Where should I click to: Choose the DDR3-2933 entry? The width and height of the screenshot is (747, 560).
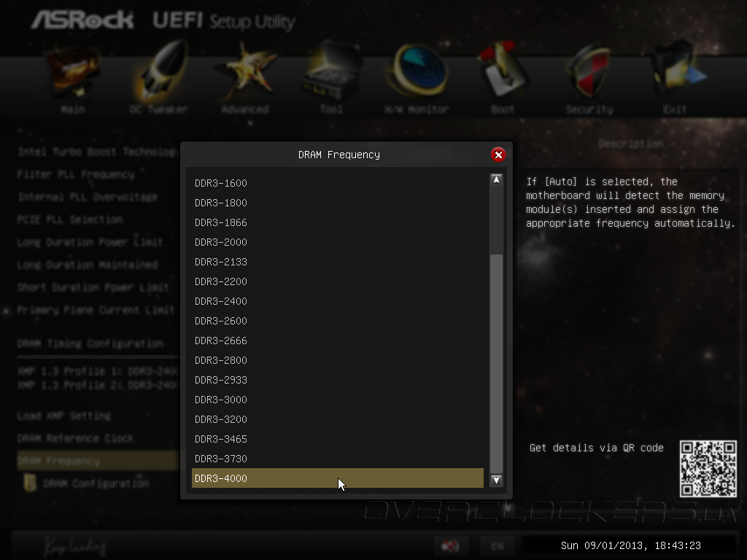pos(337,380)
